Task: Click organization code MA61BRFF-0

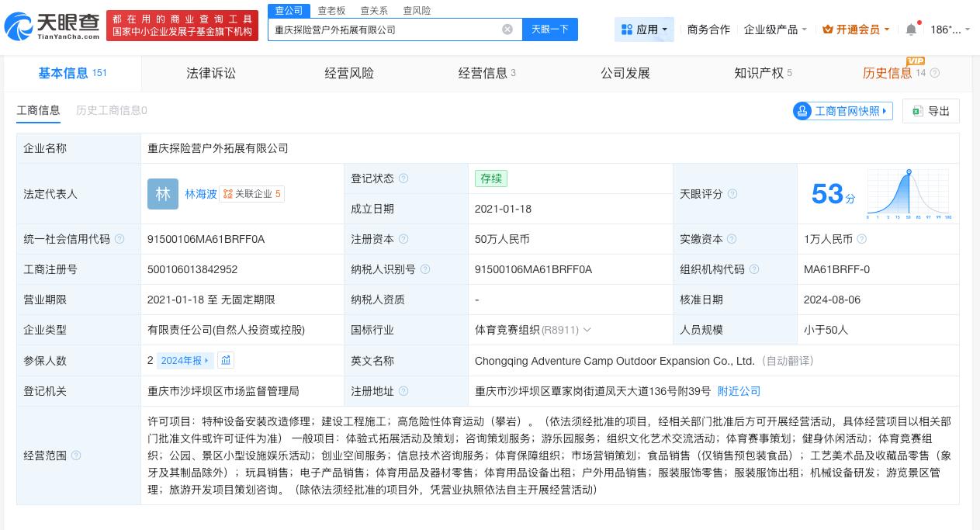Action: coord(836,269)
